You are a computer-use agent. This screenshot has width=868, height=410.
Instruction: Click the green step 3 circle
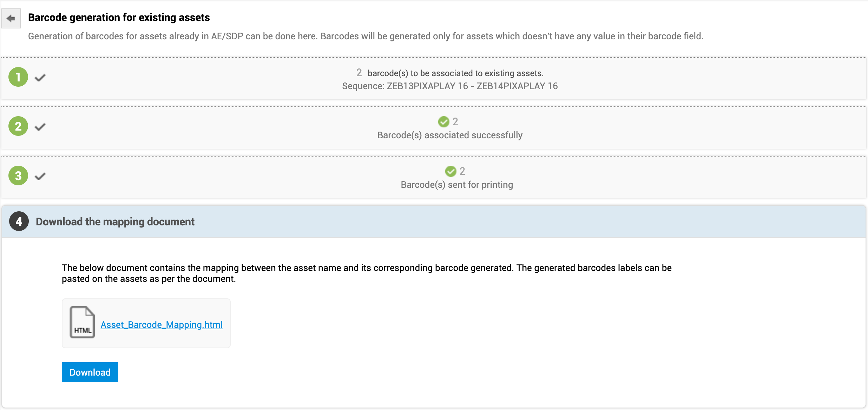(18, 176)
